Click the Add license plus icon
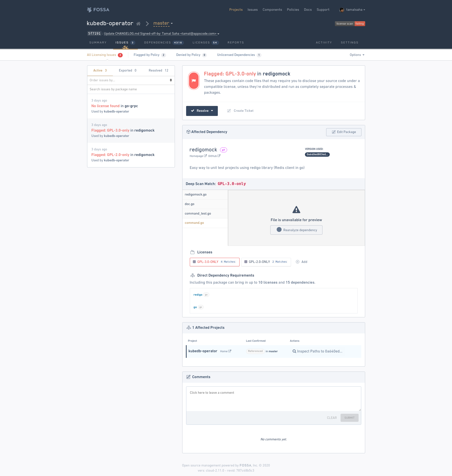Screen dimensions: 452x476 click(x=298, y=262)
